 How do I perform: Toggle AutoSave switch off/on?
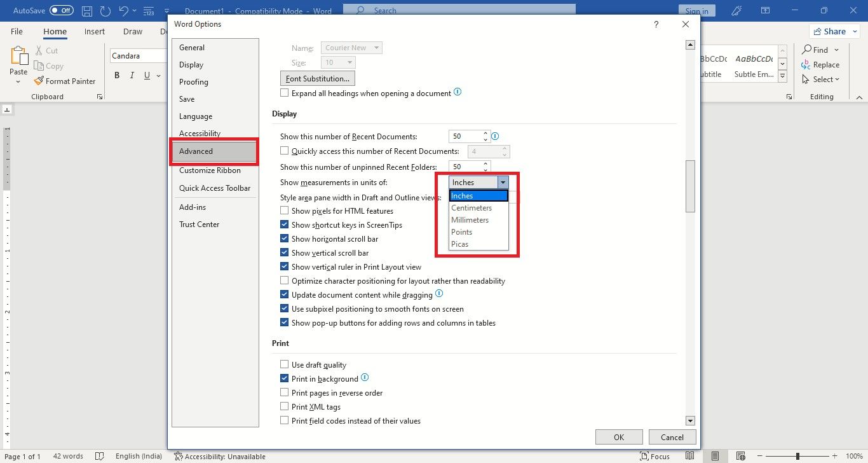coord(61,11)
